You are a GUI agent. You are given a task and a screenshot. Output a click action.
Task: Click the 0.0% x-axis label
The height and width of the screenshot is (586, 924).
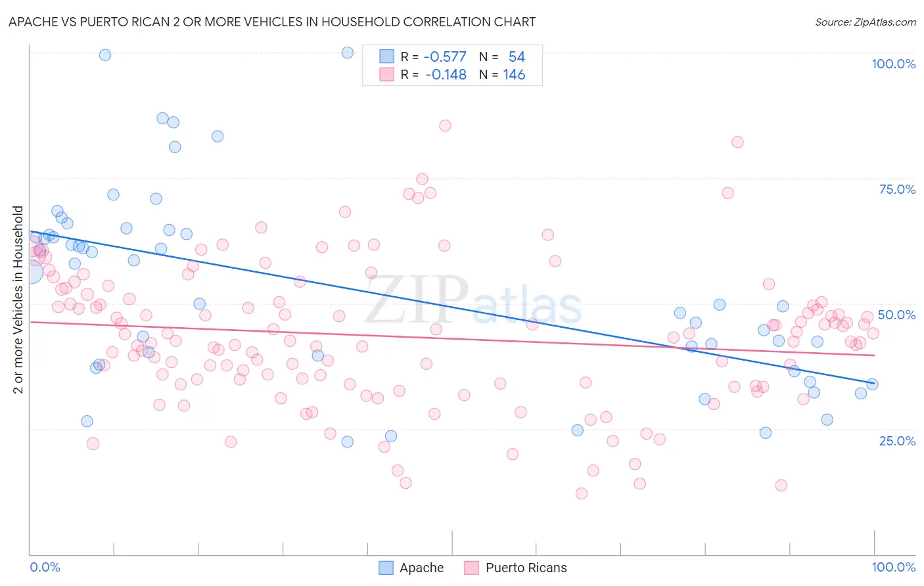click(45, 567)
